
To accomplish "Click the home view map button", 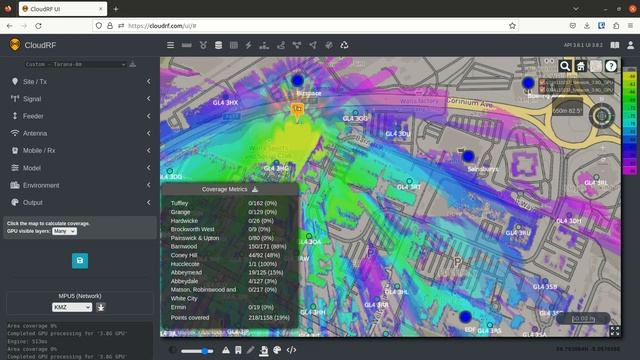I will coord(580,66).
